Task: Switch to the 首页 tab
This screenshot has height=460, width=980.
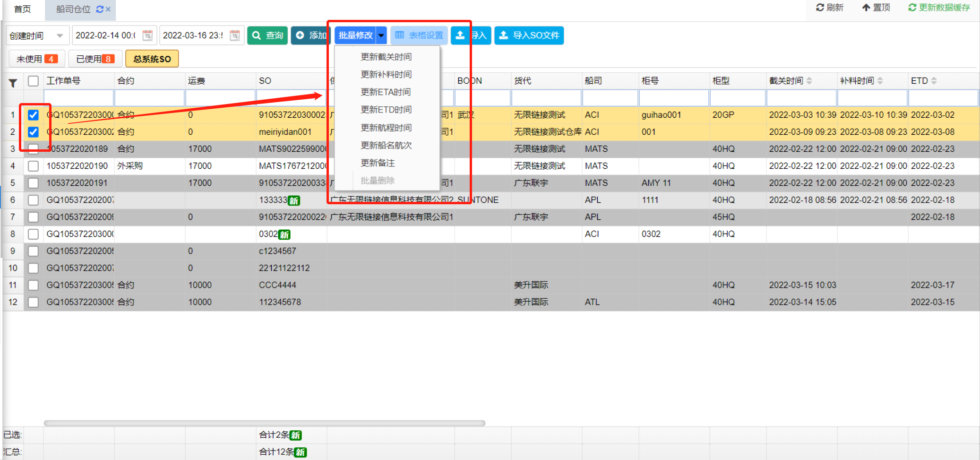Action: [x=23, y=9]
